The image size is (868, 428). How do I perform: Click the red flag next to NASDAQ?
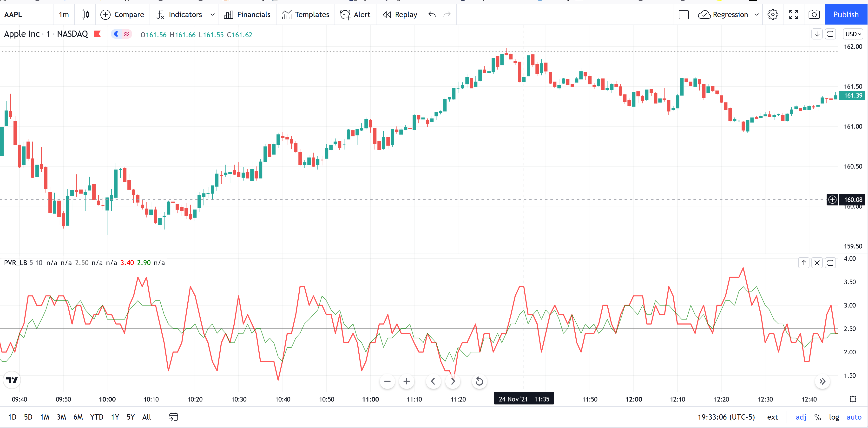click(97, 34)
